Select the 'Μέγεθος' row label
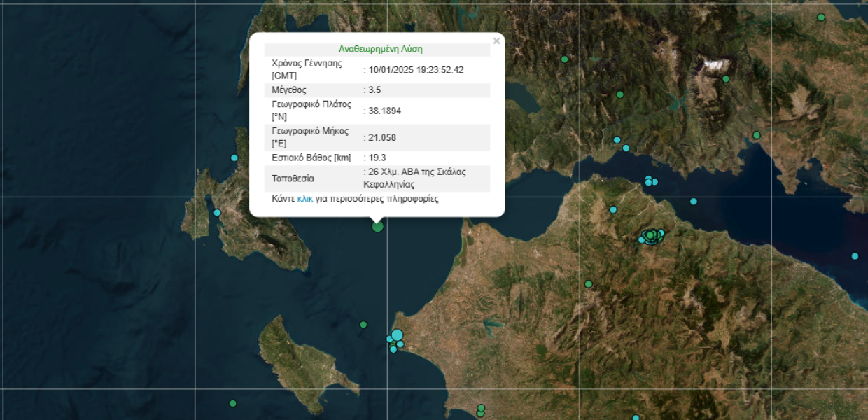 [x=288, y=90]
